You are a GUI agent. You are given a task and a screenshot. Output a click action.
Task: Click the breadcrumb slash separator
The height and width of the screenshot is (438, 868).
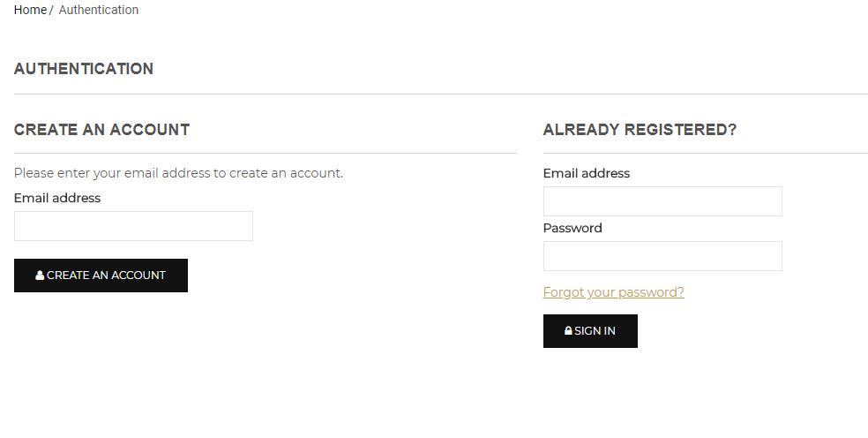(x=51, y=11)
